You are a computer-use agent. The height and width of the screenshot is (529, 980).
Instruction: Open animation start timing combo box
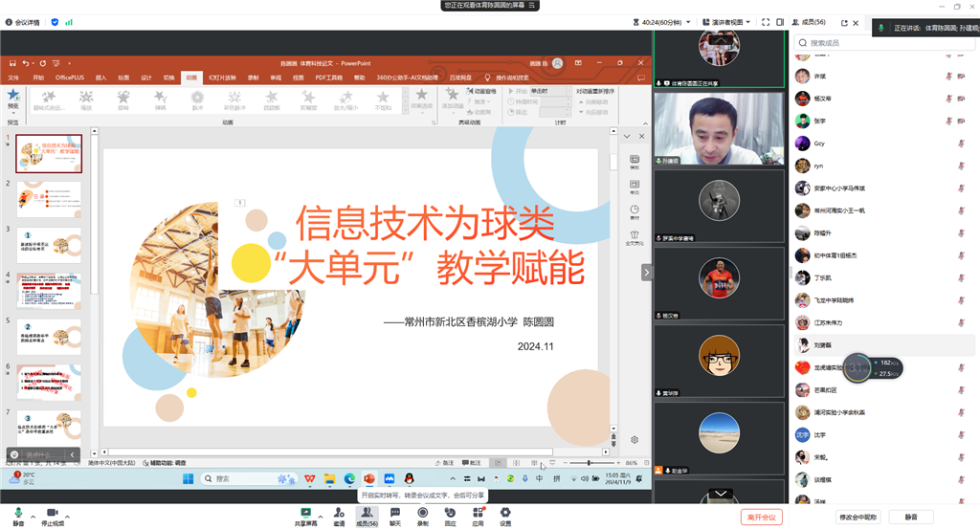tap(550, 91)
